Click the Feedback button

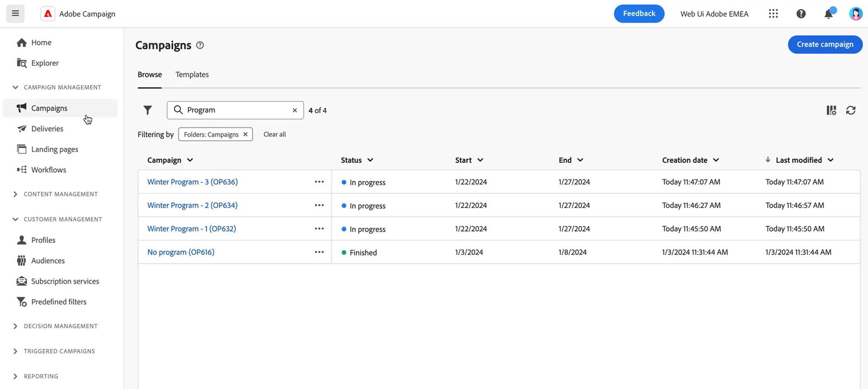[x=639, y=14]
